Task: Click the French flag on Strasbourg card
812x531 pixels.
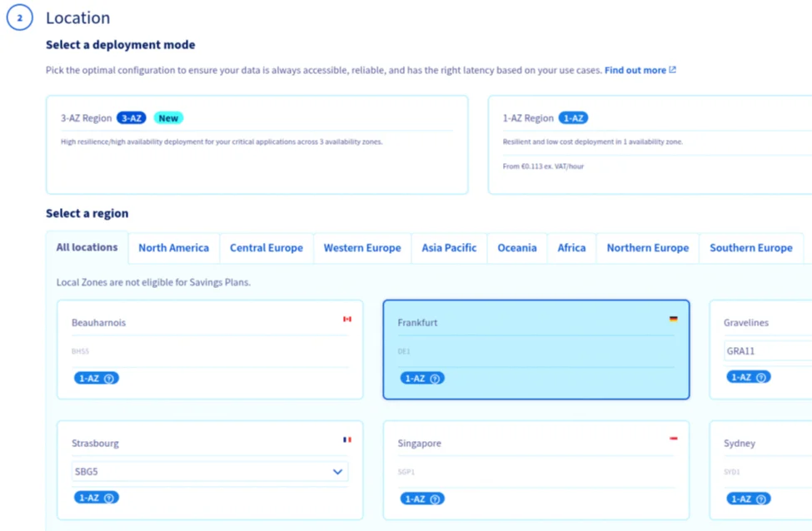Action: [347, 439]
